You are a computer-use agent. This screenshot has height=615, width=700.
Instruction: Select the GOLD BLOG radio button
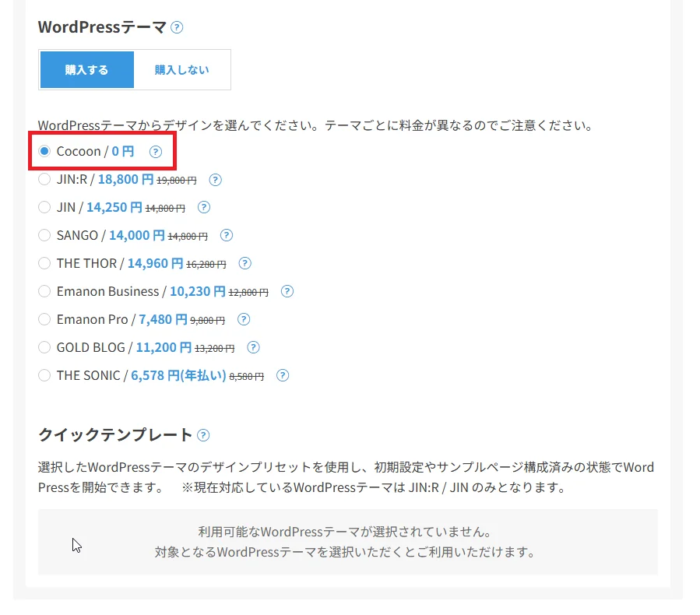click(44, 347)
